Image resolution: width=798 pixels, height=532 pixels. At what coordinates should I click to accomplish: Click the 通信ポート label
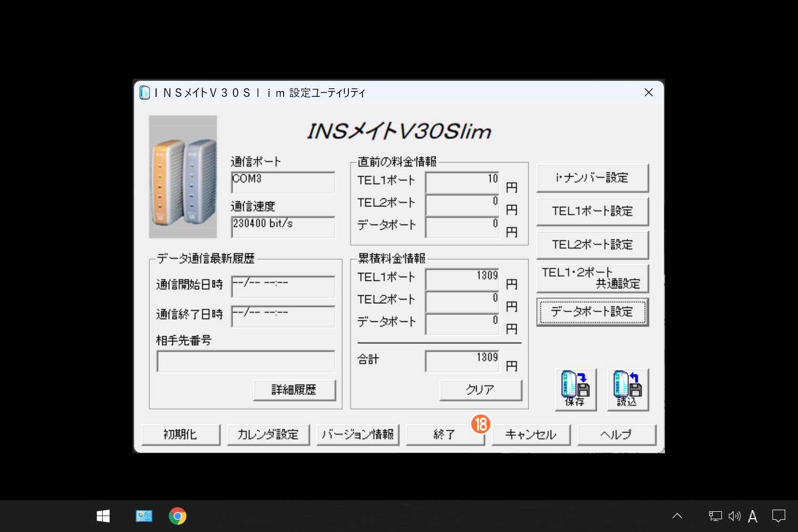tap(256, 161)
